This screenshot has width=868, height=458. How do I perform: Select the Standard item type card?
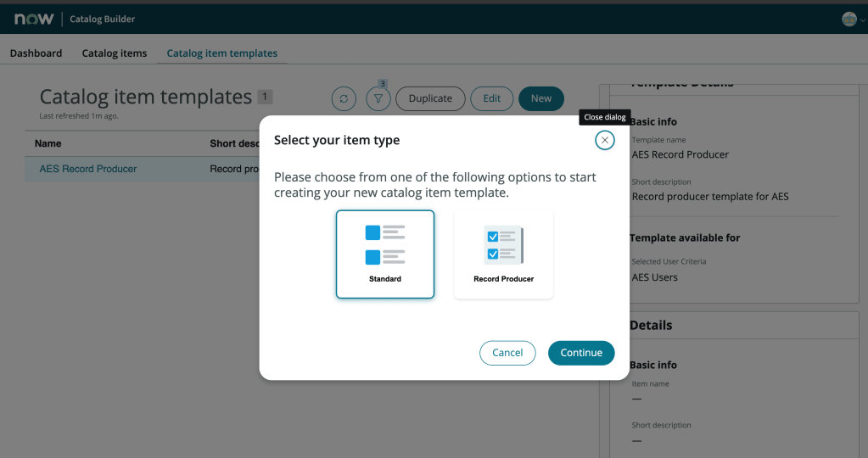[x=385, y=254]
